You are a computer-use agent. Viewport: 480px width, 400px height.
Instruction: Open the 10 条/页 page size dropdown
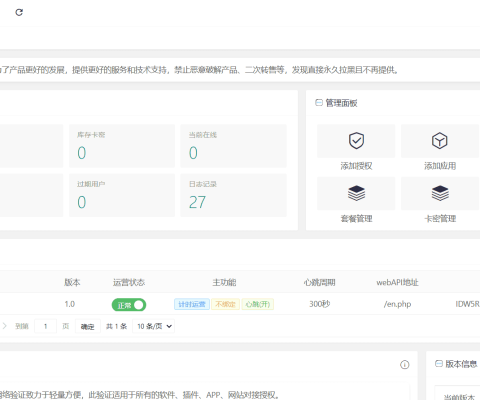(154, 326)
